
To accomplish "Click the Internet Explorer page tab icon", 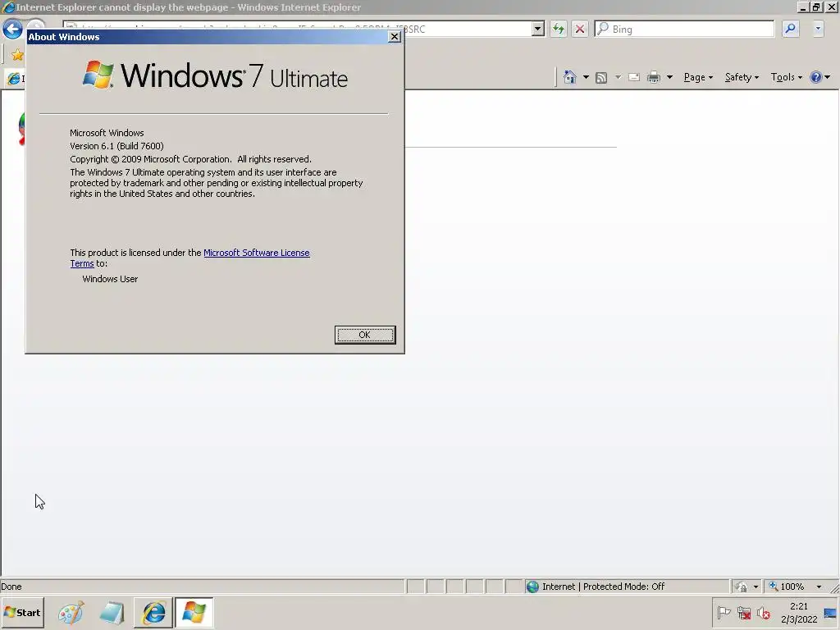I will (x=13, y=79).
